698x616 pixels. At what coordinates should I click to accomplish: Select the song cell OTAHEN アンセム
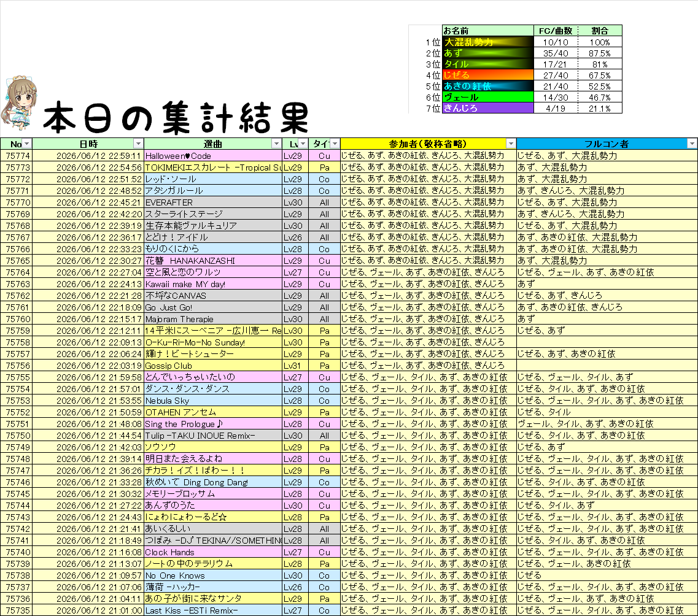click(213, 412)
